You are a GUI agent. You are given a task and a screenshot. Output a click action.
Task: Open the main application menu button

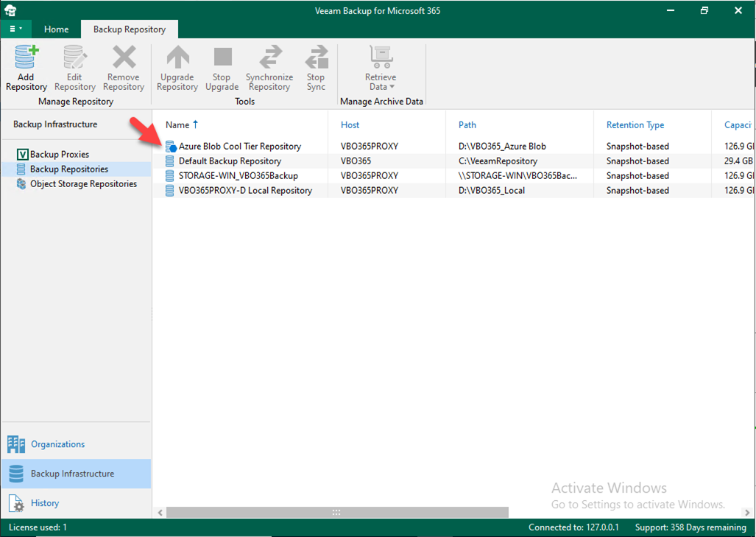[x=16, y=29]
